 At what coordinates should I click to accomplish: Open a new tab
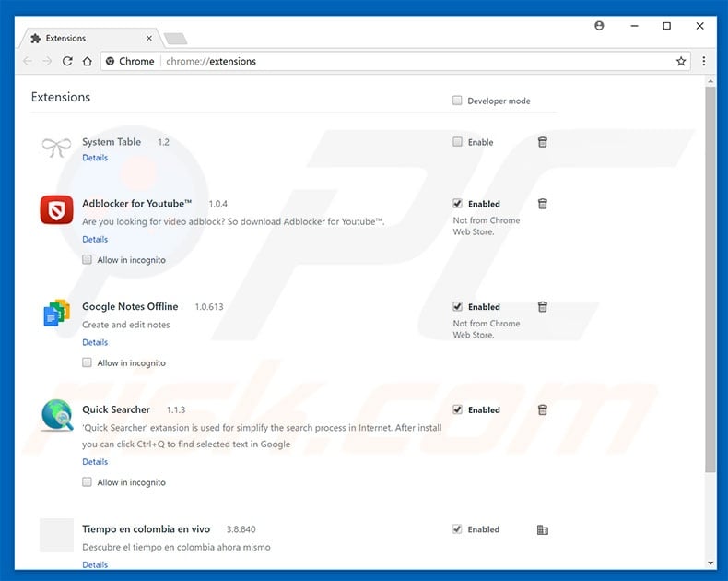coord(175,39)
